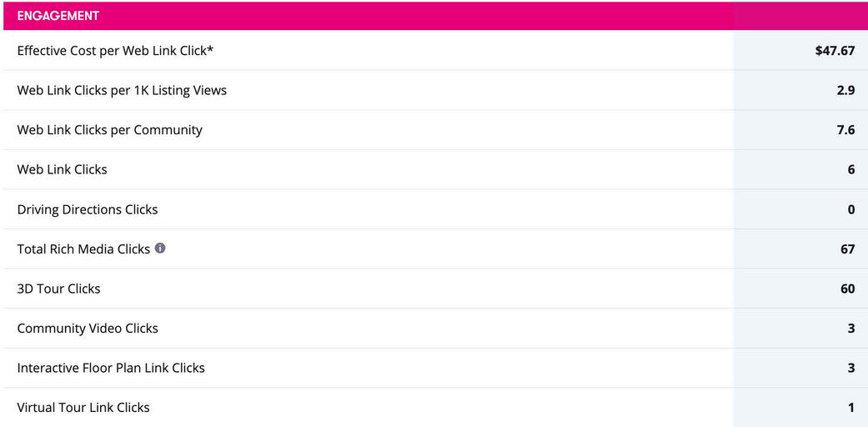This screenshot has height=427, width=868.
Task: Select Web Link Clicks per 1K Listing Views
Action: click(122, 90)
